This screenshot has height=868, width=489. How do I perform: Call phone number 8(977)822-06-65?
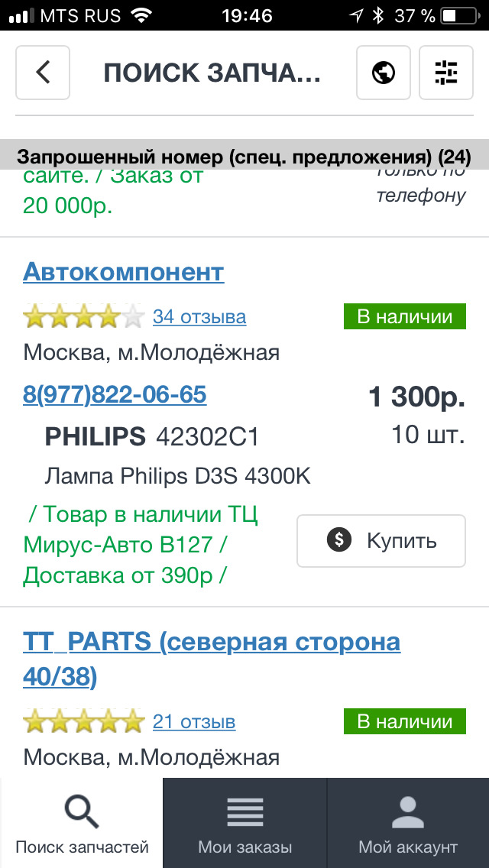(x=115, y=394)
